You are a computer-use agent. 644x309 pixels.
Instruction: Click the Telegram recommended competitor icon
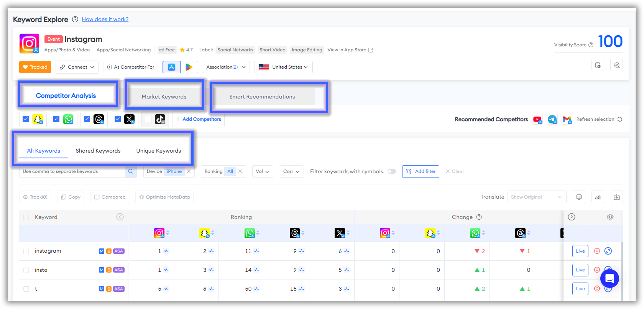pyautogui.click(x=552, y=119)
